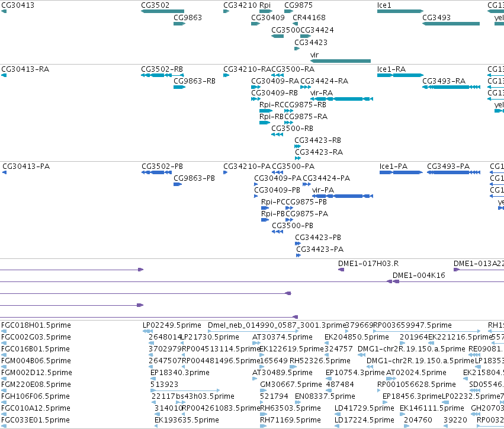
Task: Select EST FGC033E01.5prime
Action: pos(36,420)
